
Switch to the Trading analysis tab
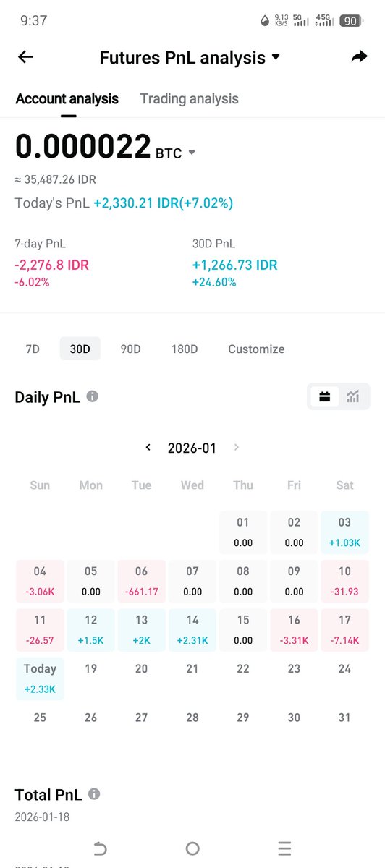coord(189,99)
